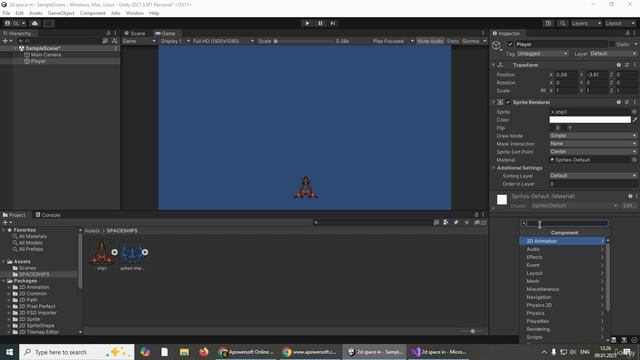The width and height of the screenshot is (640, 360).
Task: Open the Sorting Layer dropdown
Action: click(x=593, y=176)
